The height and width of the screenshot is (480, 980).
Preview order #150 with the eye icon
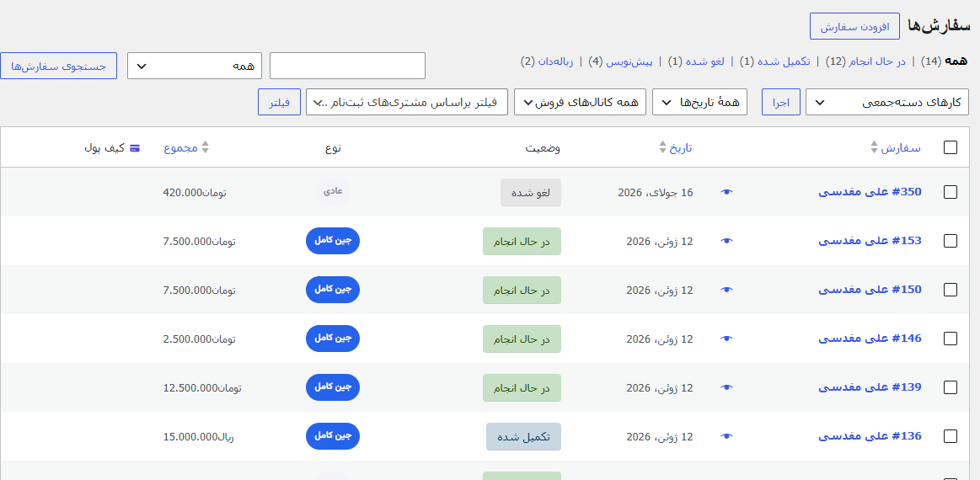pyautogui.click(x=726, y=290)
